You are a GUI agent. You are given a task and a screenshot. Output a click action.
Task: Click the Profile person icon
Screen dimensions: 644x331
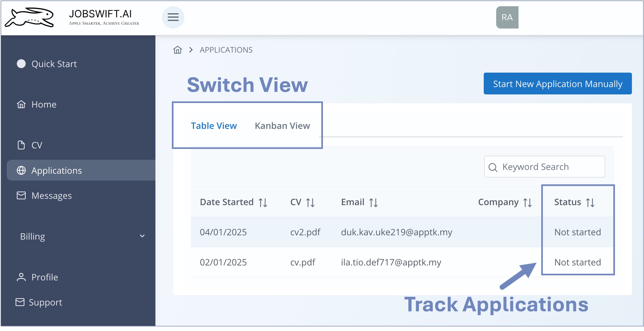pos(21,277)
